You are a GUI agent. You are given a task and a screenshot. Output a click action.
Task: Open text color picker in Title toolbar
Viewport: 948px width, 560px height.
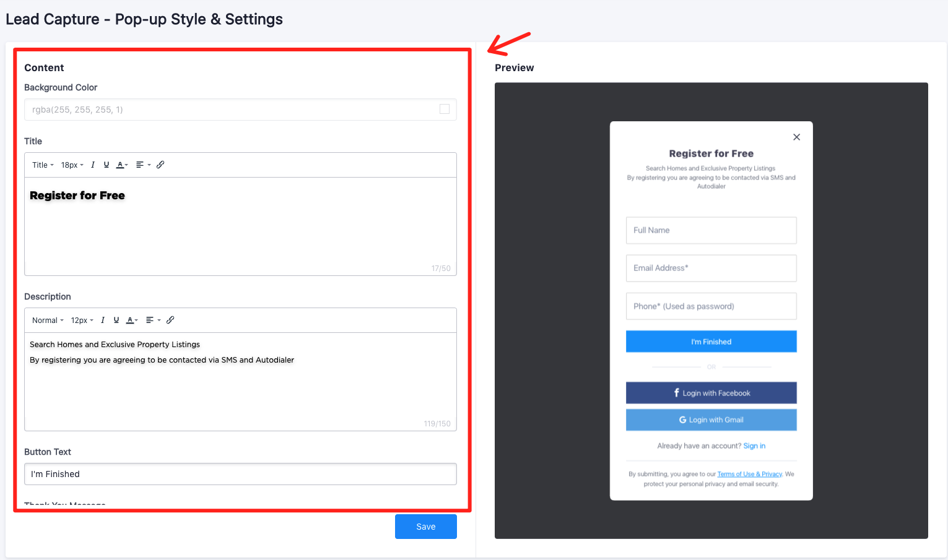tap(122, 165)
